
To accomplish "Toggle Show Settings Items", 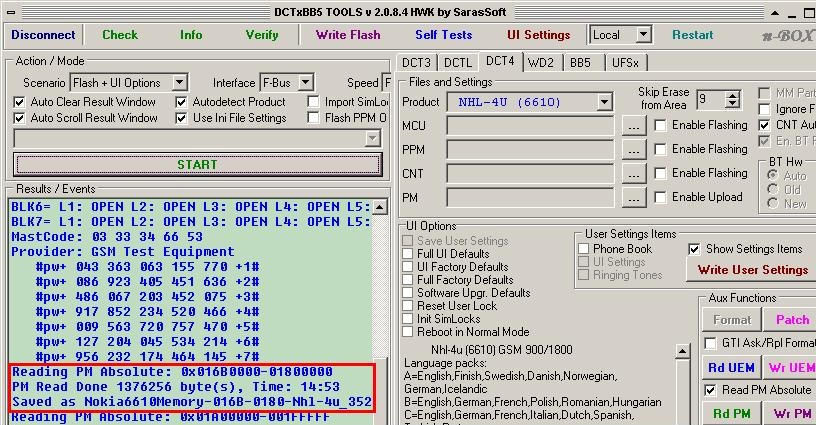I will pos(694,249).
